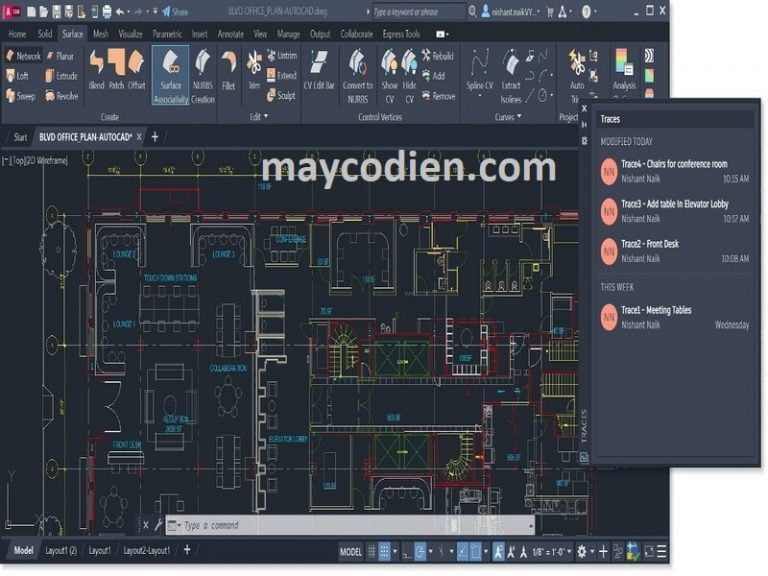This screenshot has height=576, width=768.
Task: Close the BLVD OFFICE_PLAN-AUTOCAD tab
Action: tap(139, 137)
